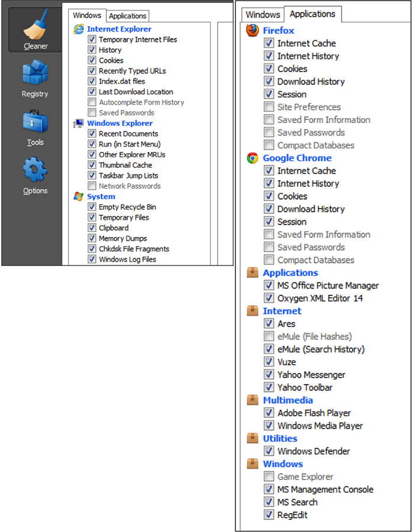Enable Internet Explorer Saved Passwords
Viewport: 414px width, 532px height.
(x=92, y=113)
